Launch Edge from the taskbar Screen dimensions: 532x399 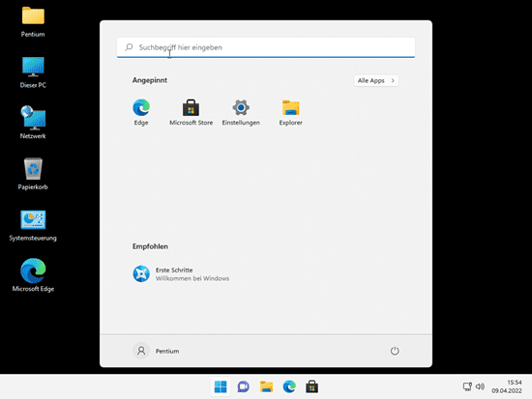289,386
